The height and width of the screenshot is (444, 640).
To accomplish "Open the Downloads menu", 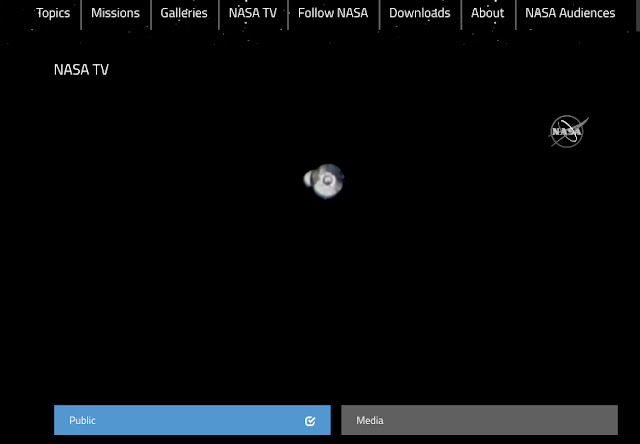I will (420, 13).
